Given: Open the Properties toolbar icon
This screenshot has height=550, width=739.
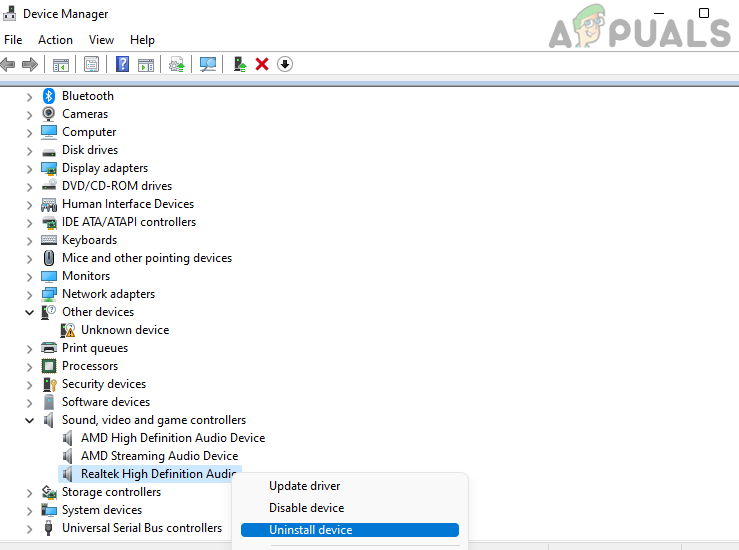Looking at the screenshot, I should point(91,64).
